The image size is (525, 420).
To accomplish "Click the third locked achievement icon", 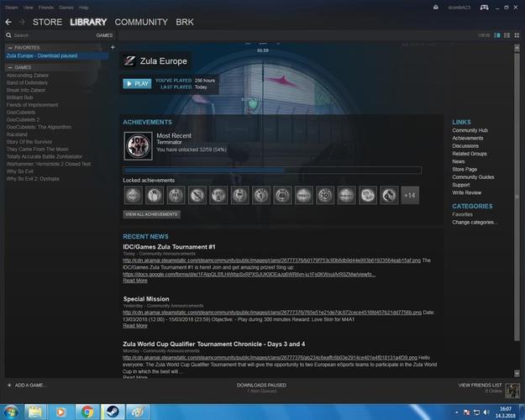I will (x=176, y=195).
